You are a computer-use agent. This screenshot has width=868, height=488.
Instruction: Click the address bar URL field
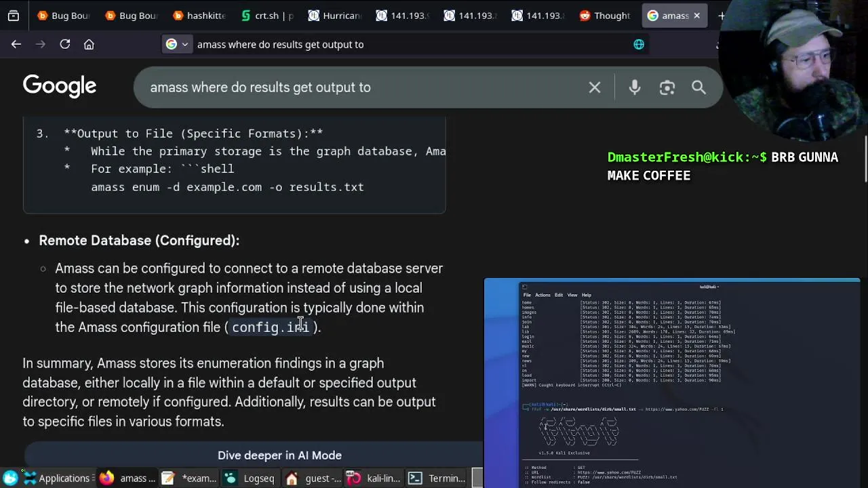tap(407, 44)
